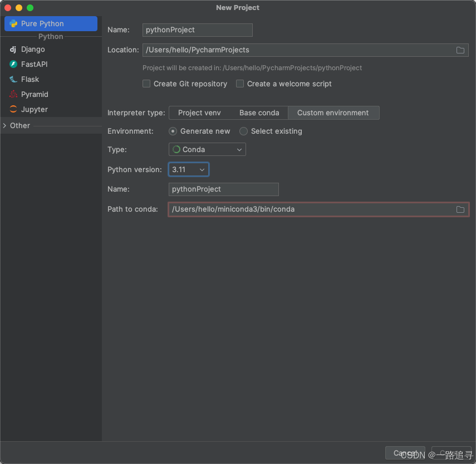
Task: Click the Path to conda label
Action: pyautogui.click(x=133, y=209)
